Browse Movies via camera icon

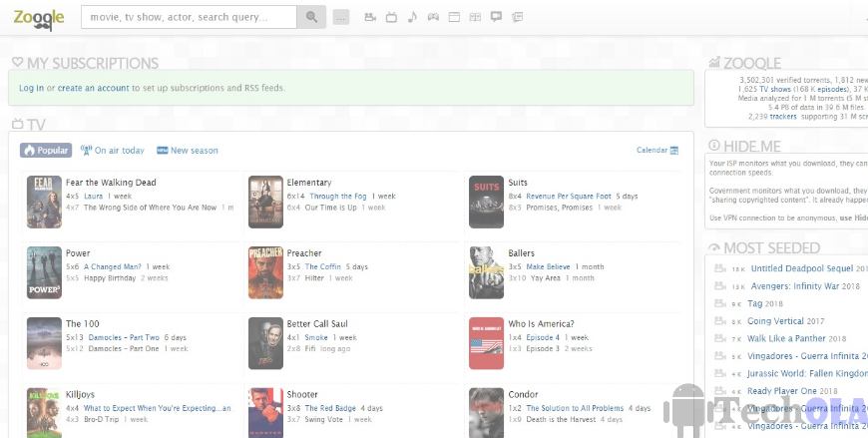click(x=370, y=17)
